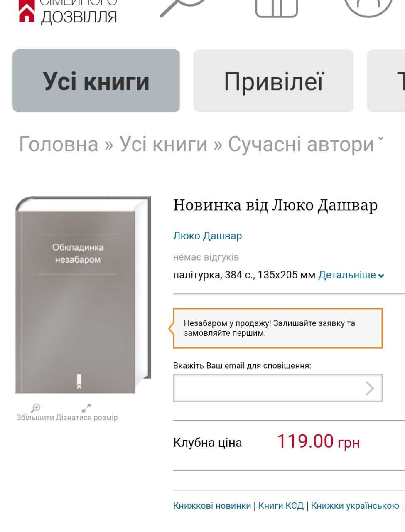Follow the Книги КСД link

pos(281,505)
